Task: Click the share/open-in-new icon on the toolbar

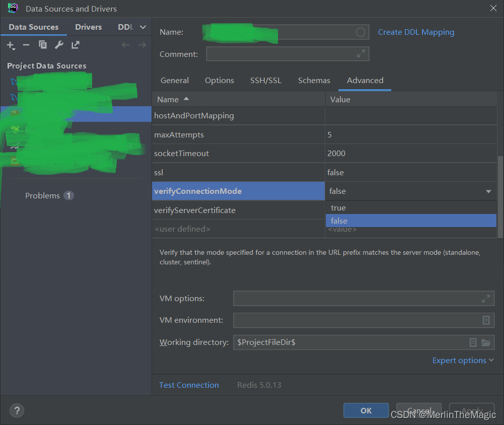Action: coord(75,45)
